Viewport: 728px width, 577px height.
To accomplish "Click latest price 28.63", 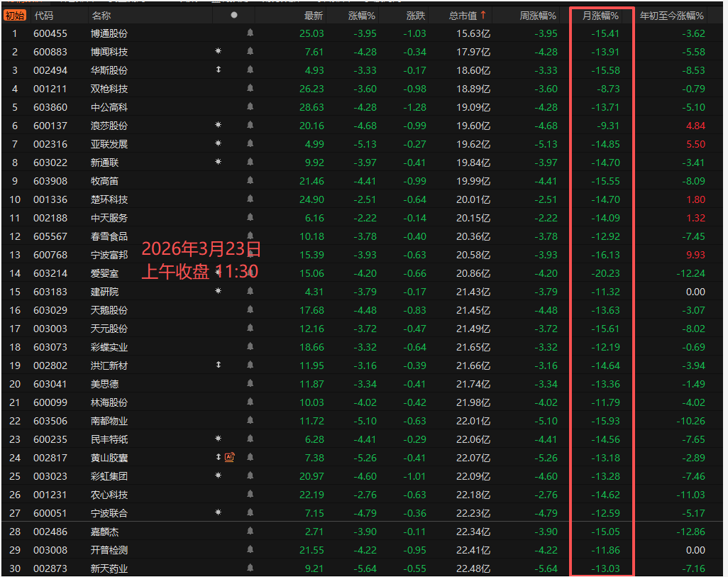I will pyautogui.click(x=311, y=107).
